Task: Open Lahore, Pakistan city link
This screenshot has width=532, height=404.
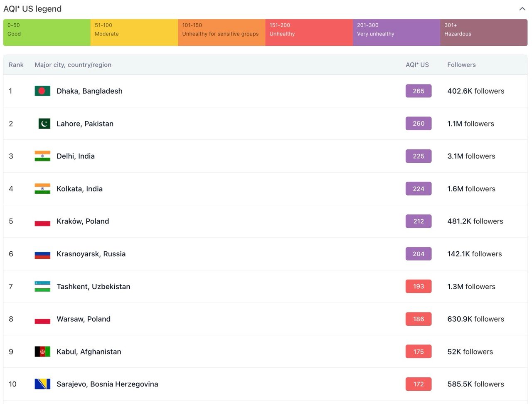Action: (x=85, y=124)
